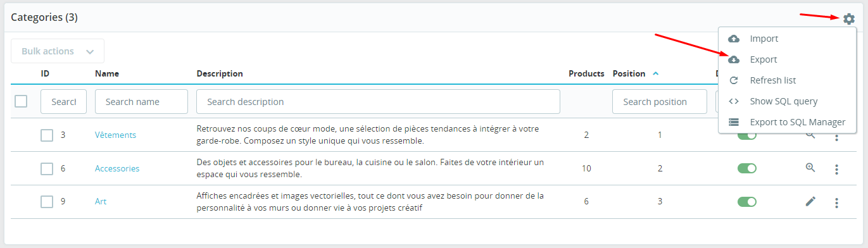Image resolution: width=868 pixels, height=248 pixels.
Task: Click the Export cloud download icon
Action: (x=734, y=59)
